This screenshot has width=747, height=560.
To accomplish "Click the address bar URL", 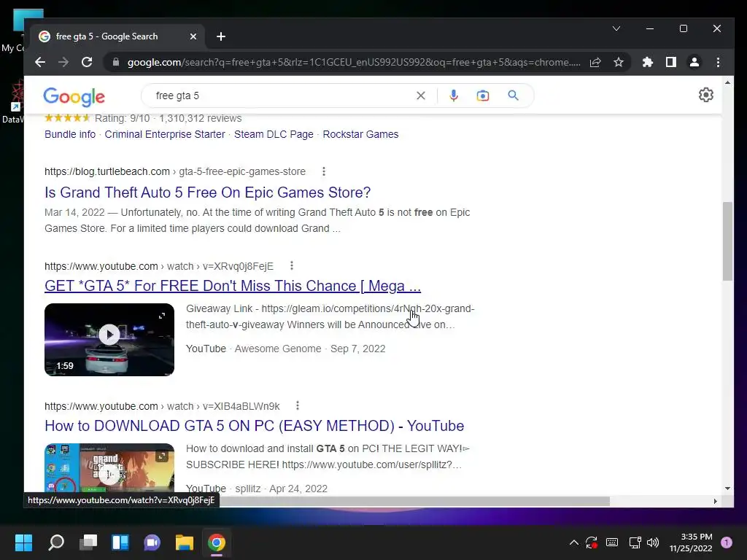I will pyautogui.click(x=354, y=63).
